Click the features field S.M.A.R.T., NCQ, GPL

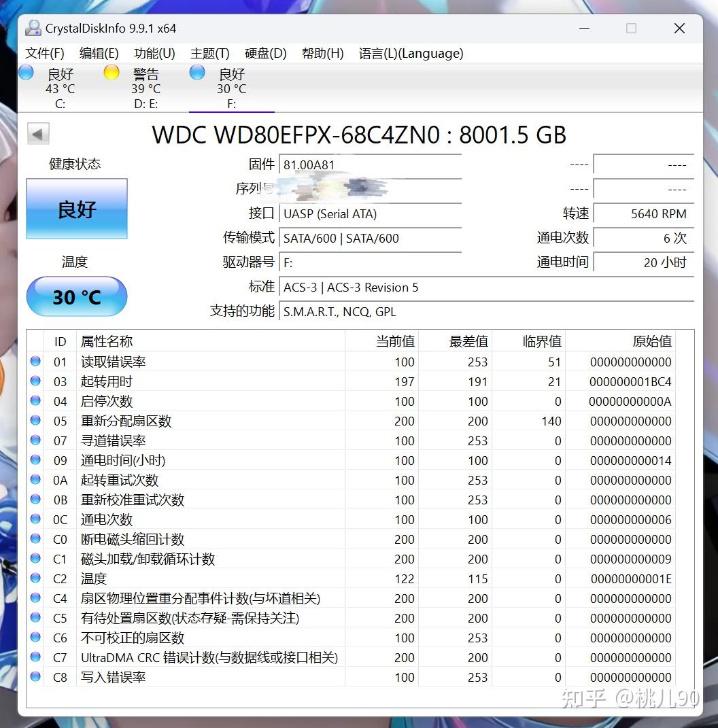pos(486,311)
